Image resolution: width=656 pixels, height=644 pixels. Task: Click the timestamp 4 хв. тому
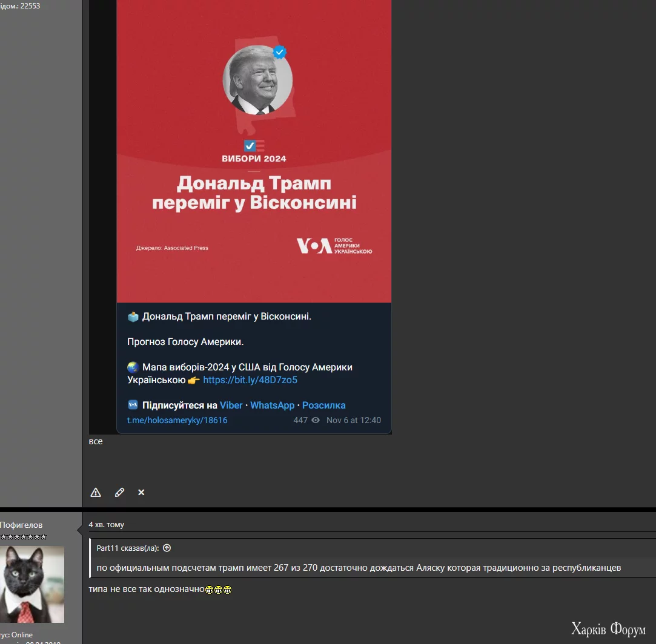[107, 524]
